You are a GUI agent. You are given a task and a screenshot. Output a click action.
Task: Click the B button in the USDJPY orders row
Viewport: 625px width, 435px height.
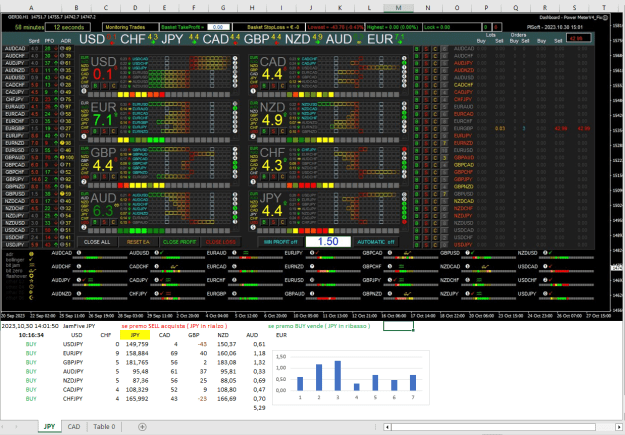tap(417, 245)
